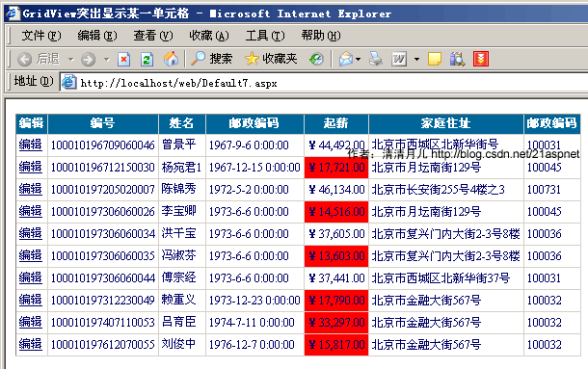
Task: Open the 帮助(H) menu
Action: (321, 36)
